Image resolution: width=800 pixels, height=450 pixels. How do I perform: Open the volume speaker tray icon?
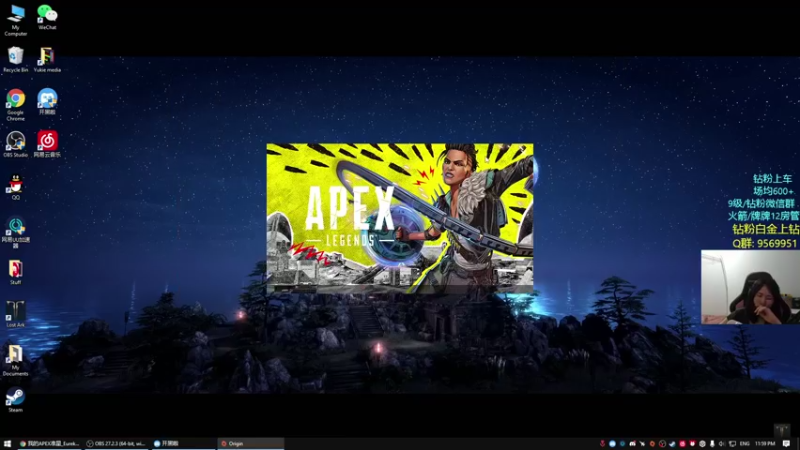pyautogui.click(x=722, y=444)
